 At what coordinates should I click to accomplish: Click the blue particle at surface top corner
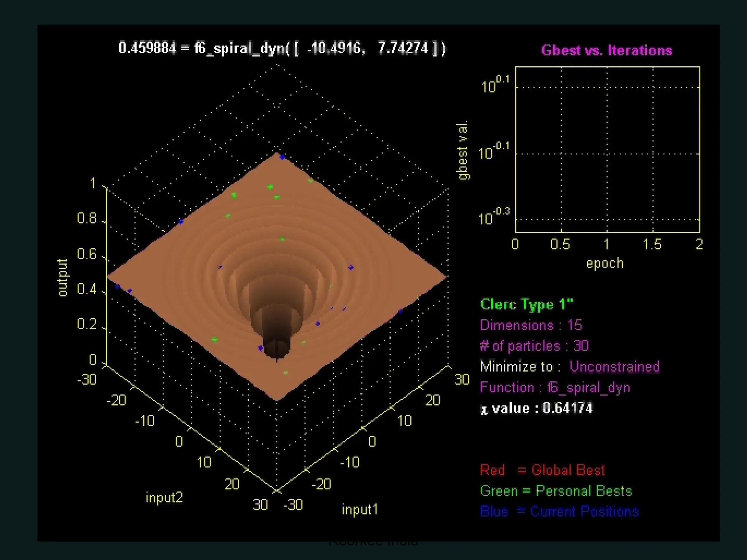(x=282, y=157)
